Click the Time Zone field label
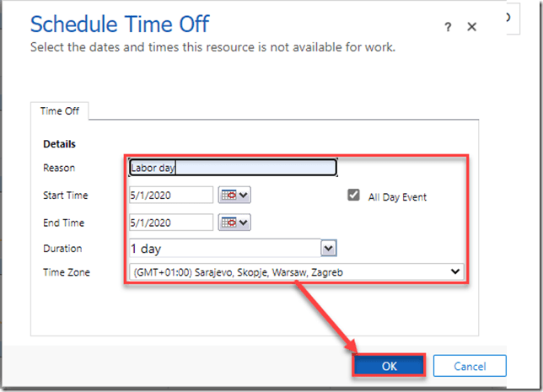Viewport: 543px width, 392px height. 66,272
